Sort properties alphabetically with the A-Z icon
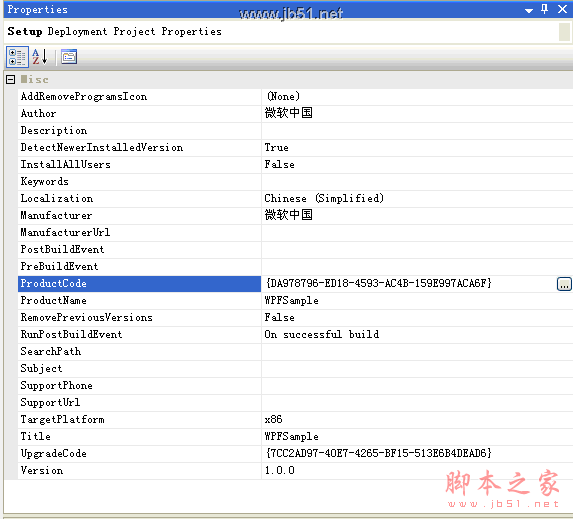This screenshot has width=576, height=520. click(x=40, y=57)
